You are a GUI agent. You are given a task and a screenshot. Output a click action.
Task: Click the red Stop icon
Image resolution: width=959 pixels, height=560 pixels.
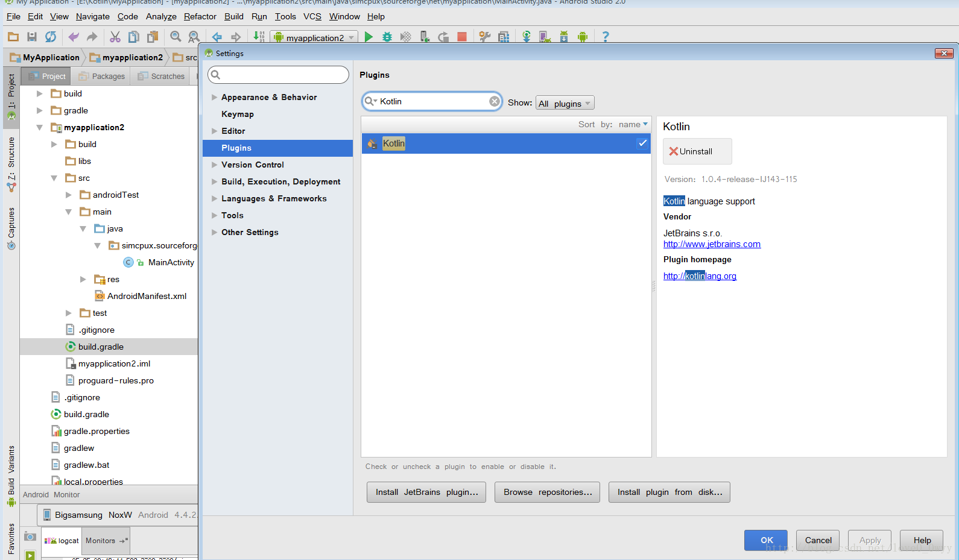click(x=462, y=37)
